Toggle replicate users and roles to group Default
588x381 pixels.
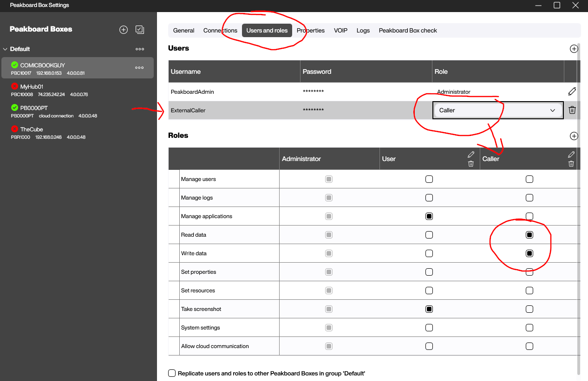(172, 373)
